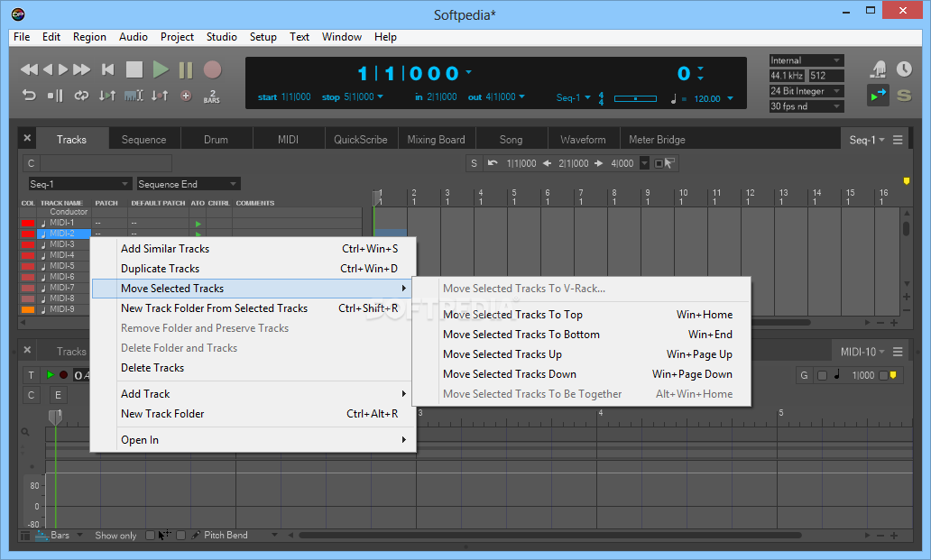
Task: Click the fast forward double-arrow button
Action: 81,70
